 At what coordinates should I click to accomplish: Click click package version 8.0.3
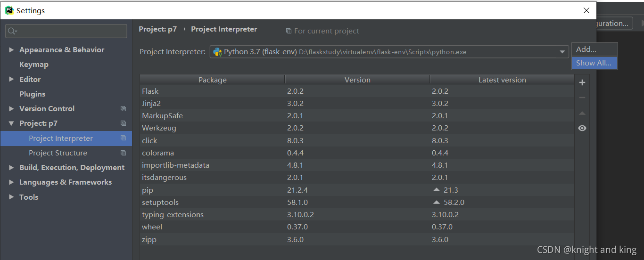295,141
